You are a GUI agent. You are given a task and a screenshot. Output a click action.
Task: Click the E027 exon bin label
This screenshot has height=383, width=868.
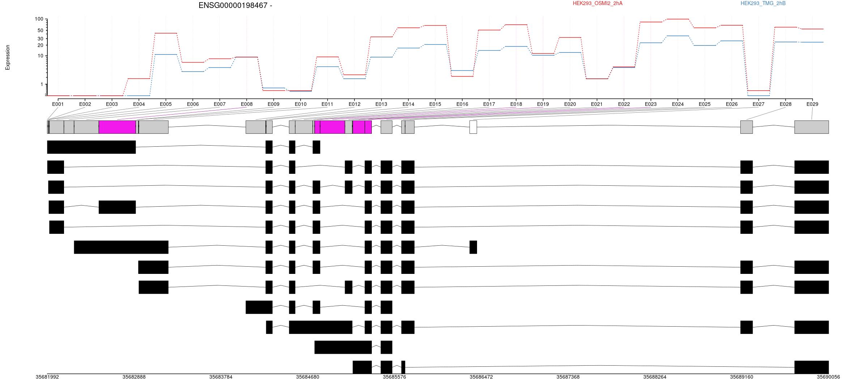(x=758, y=104)
